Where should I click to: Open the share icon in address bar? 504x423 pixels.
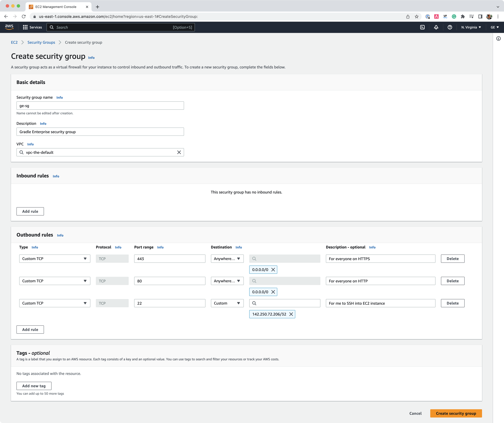click(x=407, y=17)
